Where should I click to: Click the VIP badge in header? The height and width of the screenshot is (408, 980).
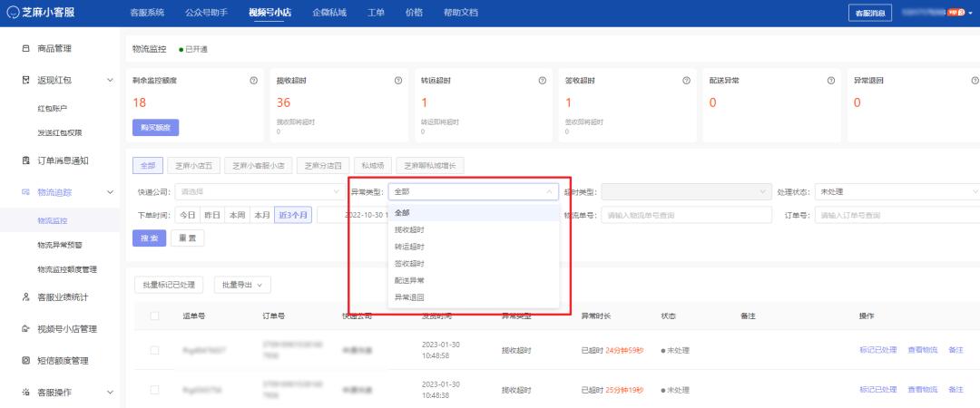tap(956, 12)
